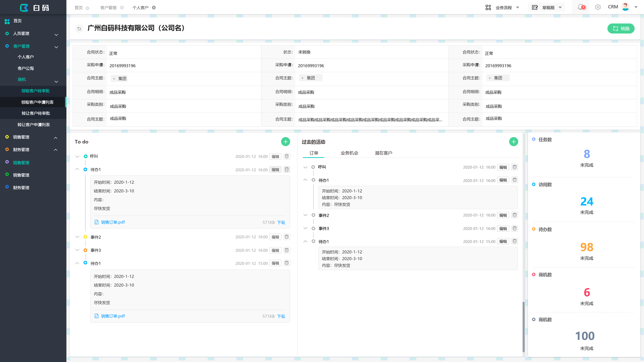Delete 呼叫 in 过去的活动 list
Screen dimensions: 644x362
click(515, 167)
